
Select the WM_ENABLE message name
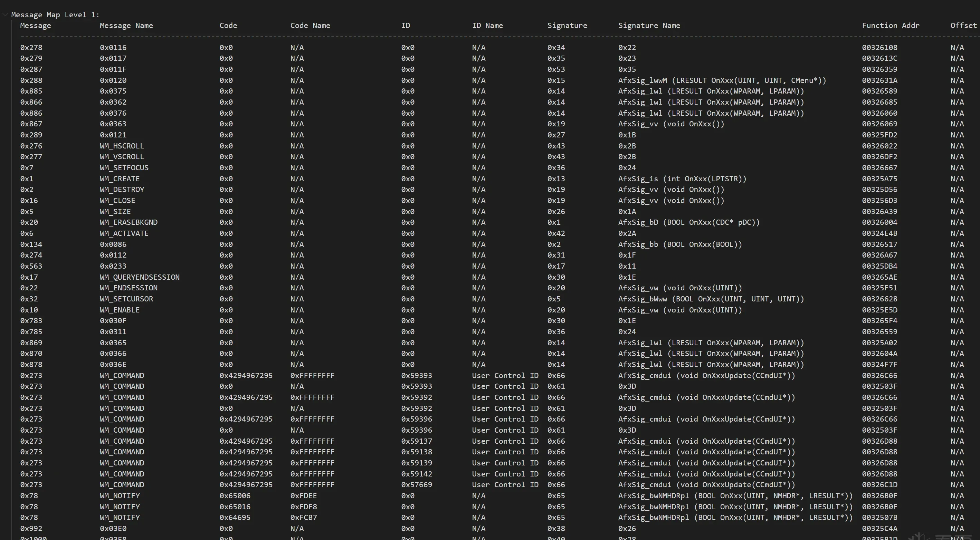(120, 310)
